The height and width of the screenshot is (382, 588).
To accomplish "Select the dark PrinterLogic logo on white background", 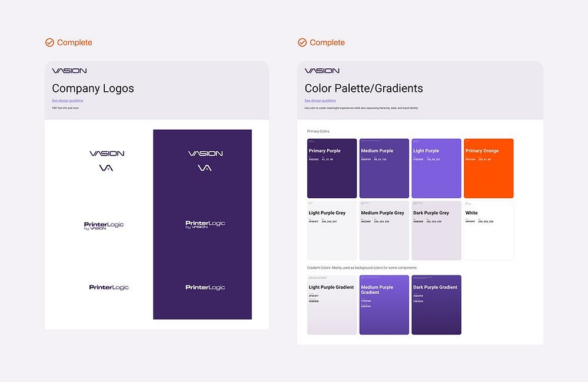I will [109, 287].
